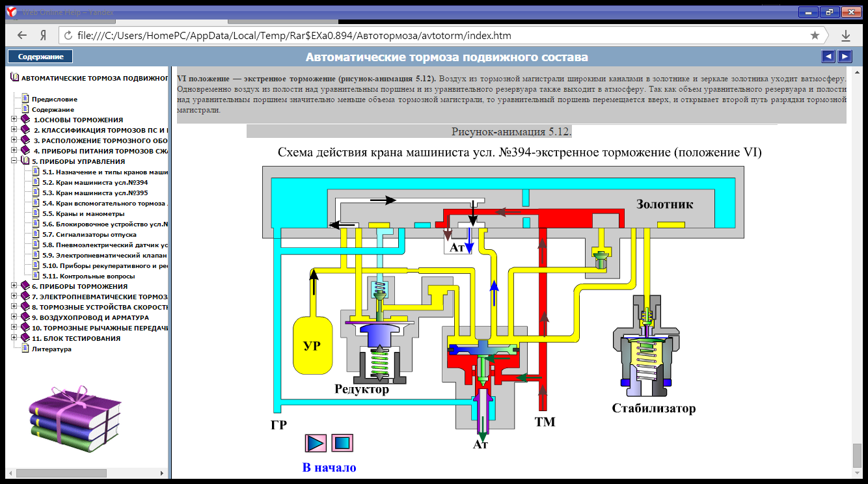
Task: Click book icon of '7. ЭЛЕКТРОПНЕВМАТИЧЕСКИЕ ТОРМОЗА'
Action: (x=25, y=297)
